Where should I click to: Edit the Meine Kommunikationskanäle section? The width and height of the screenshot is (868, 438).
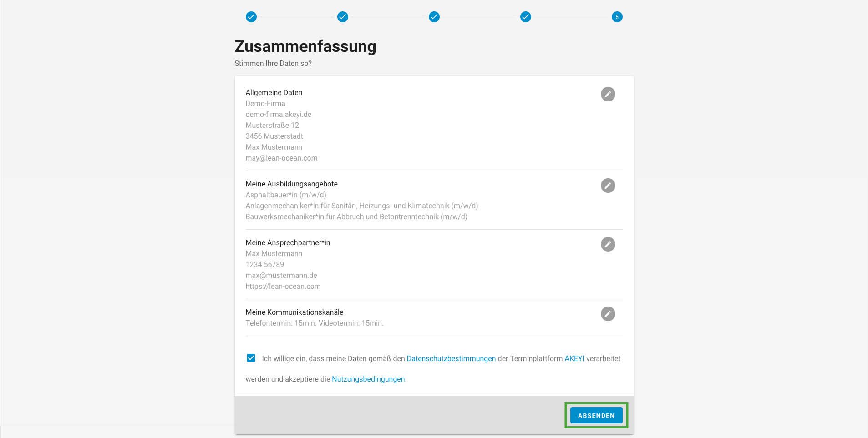[x=608, y=314]
